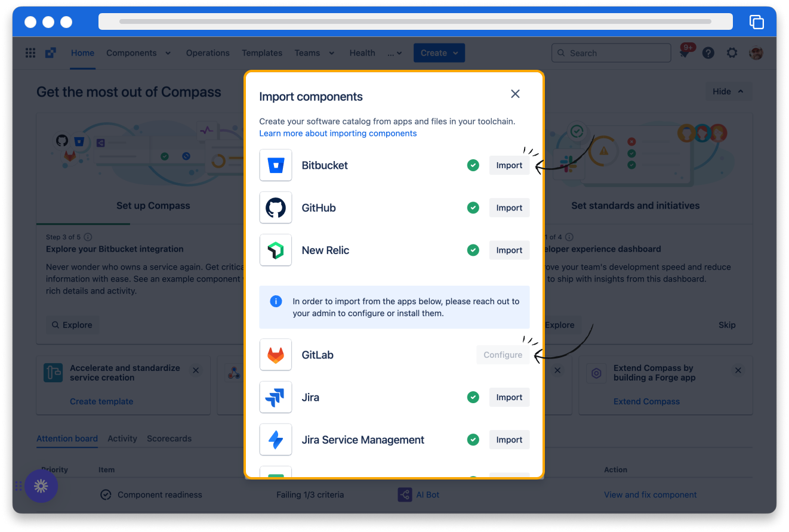Screen dimensions: 789x532
Task: Go to the Home nav tab
Action: point(82,53)
